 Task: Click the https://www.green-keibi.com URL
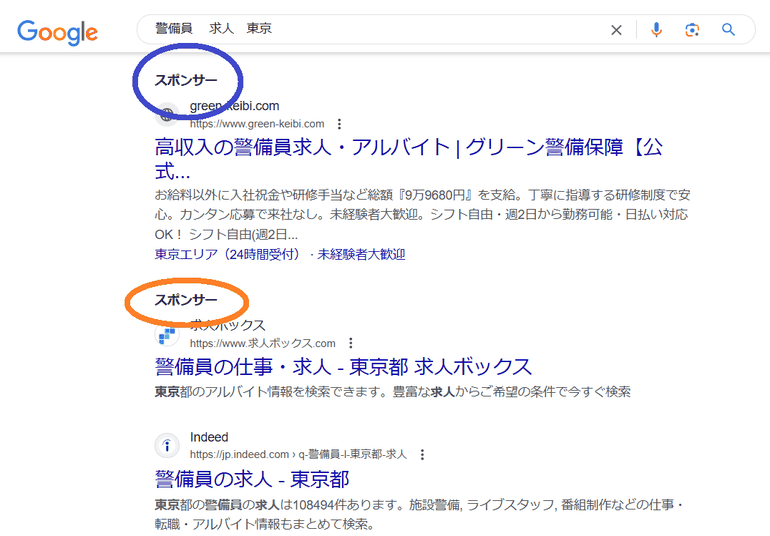tap(257, 124)
